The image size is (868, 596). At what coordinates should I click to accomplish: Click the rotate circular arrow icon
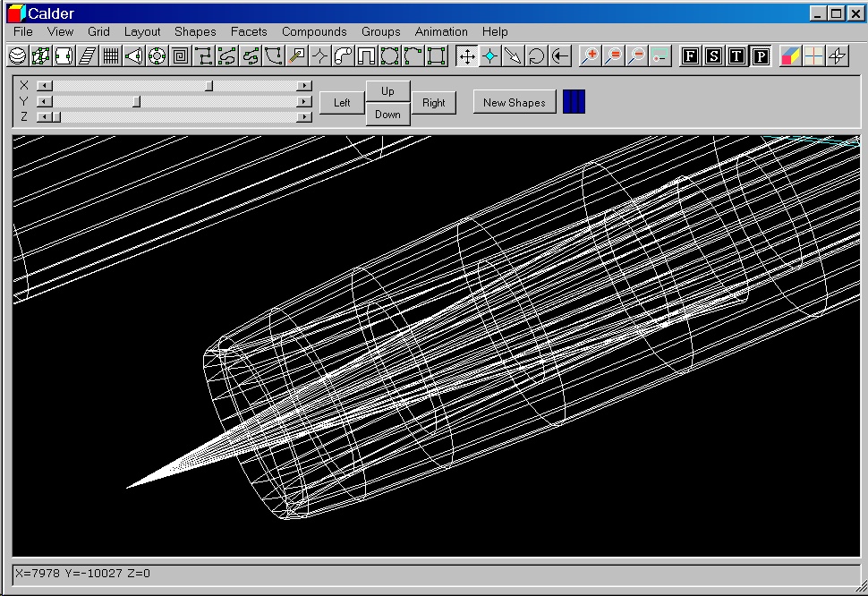click(536, 56)
